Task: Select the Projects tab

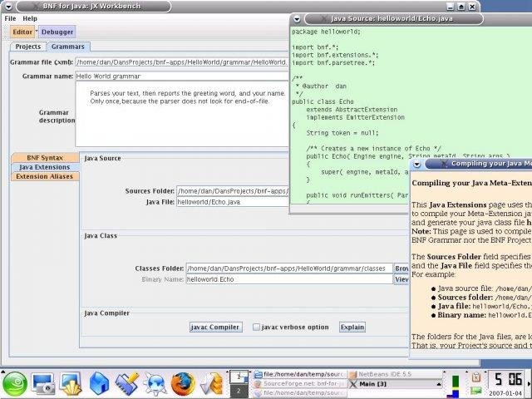Action: (x=28, y=47)
